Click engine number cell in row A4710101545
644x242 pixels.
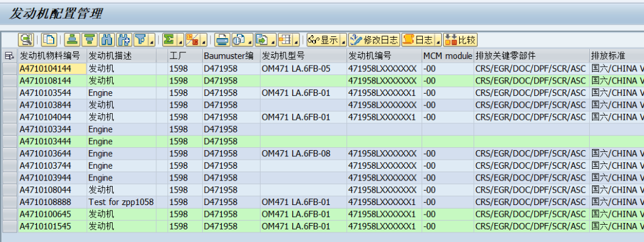tap(385, 227)
